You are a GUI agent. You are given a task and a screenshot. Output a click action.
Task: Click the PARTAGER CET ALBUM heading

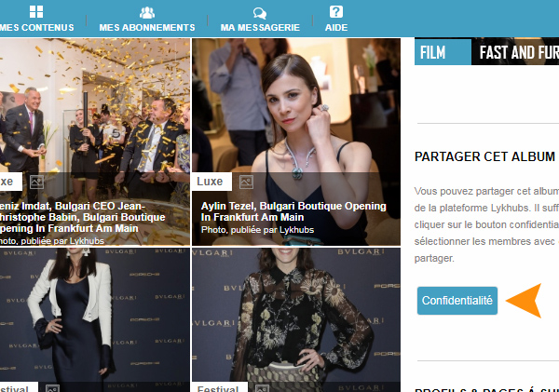[484, 156]
